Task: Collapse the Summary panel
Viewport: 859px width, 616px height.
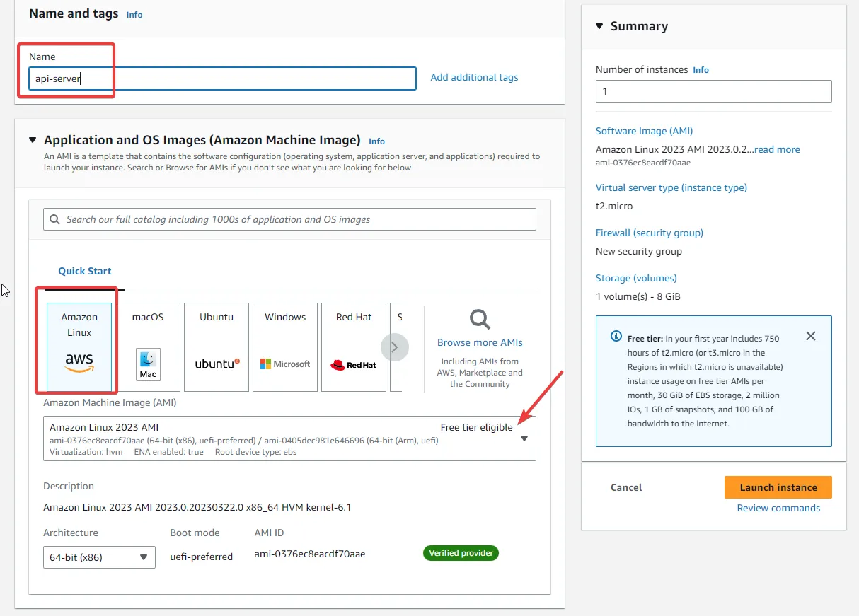Action: pyautogui.click(x=599, y=25)
